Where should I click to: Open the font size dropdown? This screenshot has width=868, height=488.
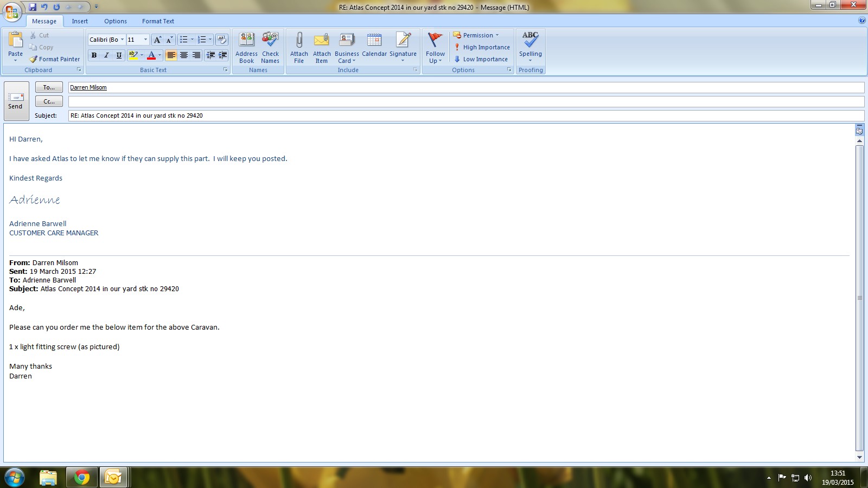(x=145, y=40)
